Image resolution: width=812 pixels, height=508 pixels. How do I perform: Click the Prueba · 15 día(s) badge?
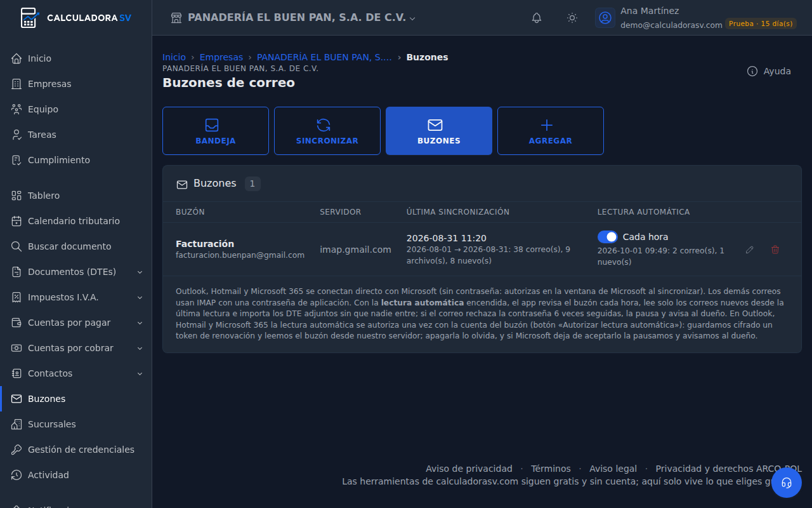pos(761,23)
